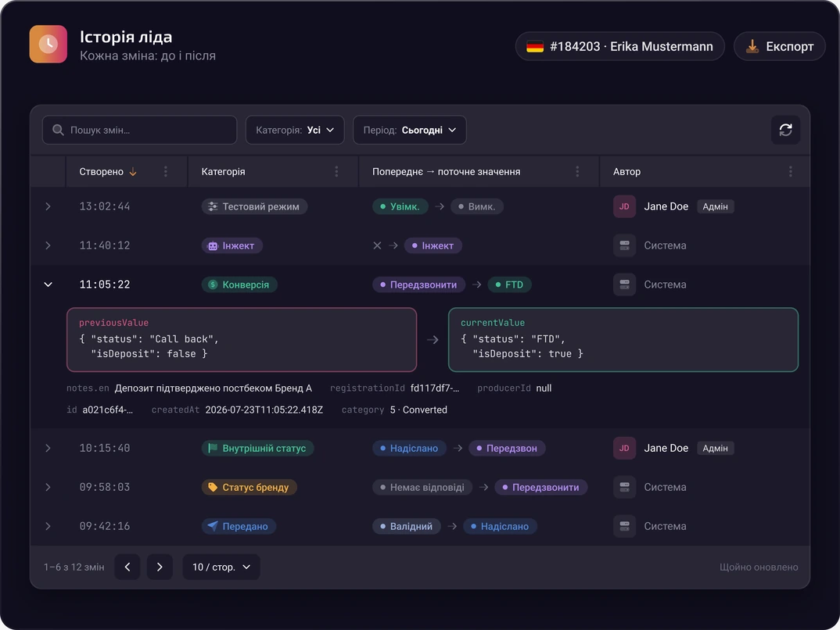Click the 1–6 з 12 змін counter

click(74, 567)
